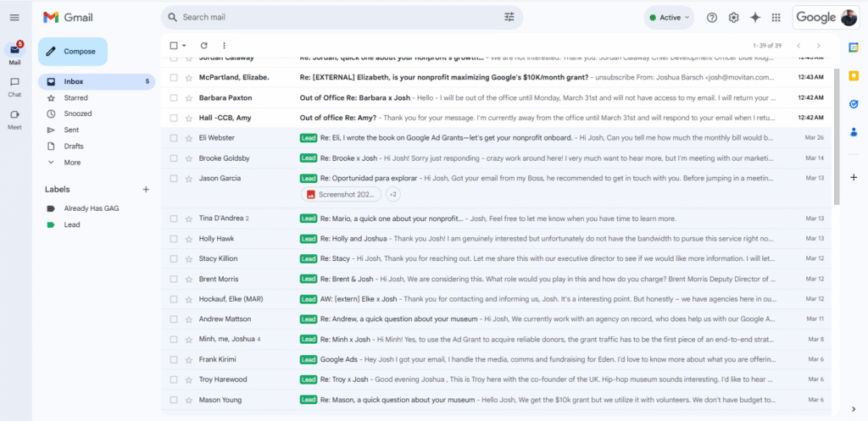Tick checkbox for Brooke Goldsby email
This screenshot has height=421, width=868.
point(174,158)
